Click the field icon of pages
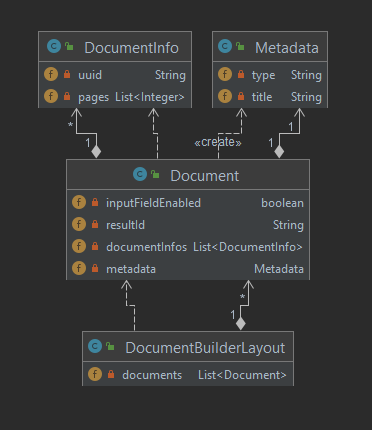Image resolution: width=372 pixels, height=430 pixels. (51, 96)
